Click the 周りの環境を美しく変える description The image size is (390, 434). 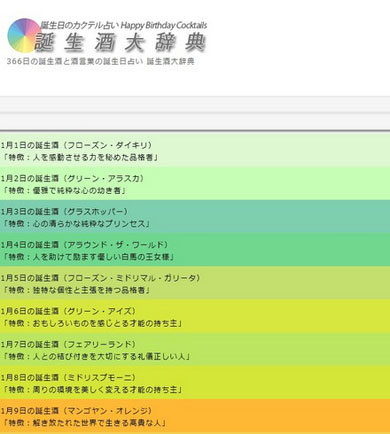pos(92,389)
